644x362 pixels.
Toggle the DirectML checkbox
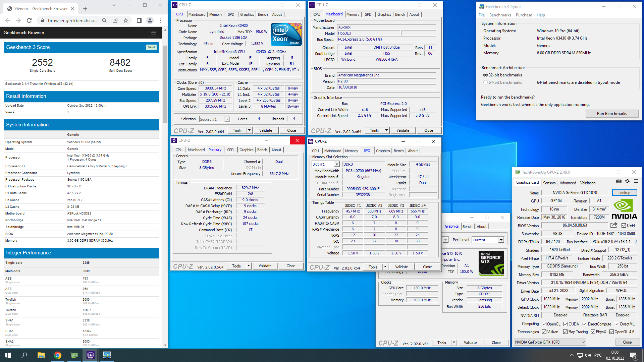(617, 324)
